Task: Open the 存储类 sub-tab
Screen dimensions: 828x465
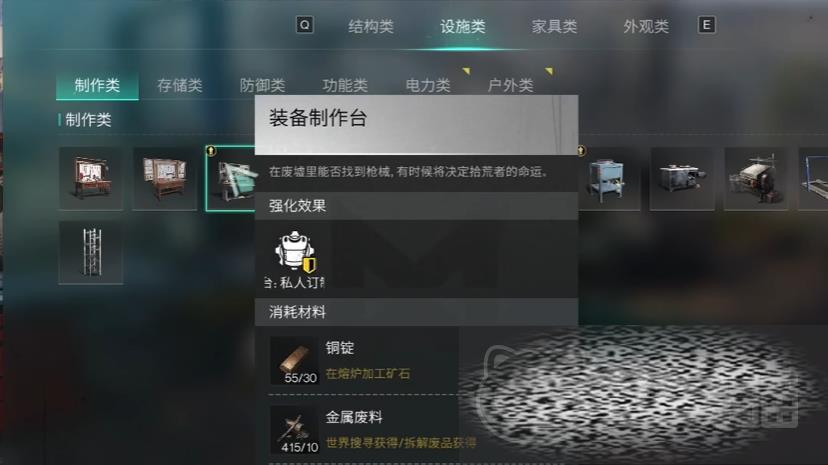Action: coord(180,86)
